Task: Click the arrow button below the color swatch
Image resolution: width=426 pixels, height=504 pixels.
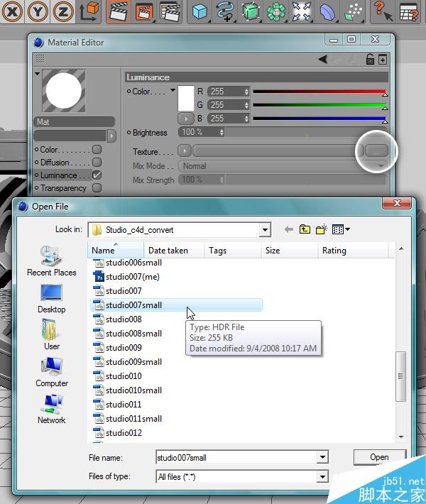Action: pyautogui.click(x=186, y=119)
